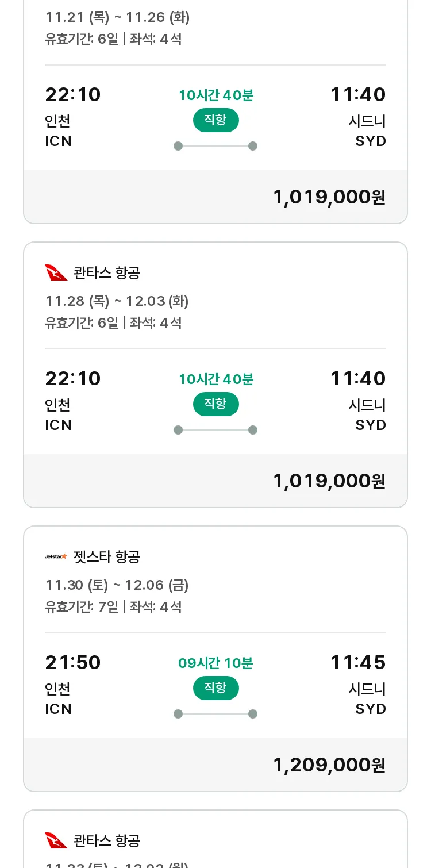Tap the 11:45 Sydney arrival time
The width and height of the screenshot is (431, 868).
[x=357, y=663]
